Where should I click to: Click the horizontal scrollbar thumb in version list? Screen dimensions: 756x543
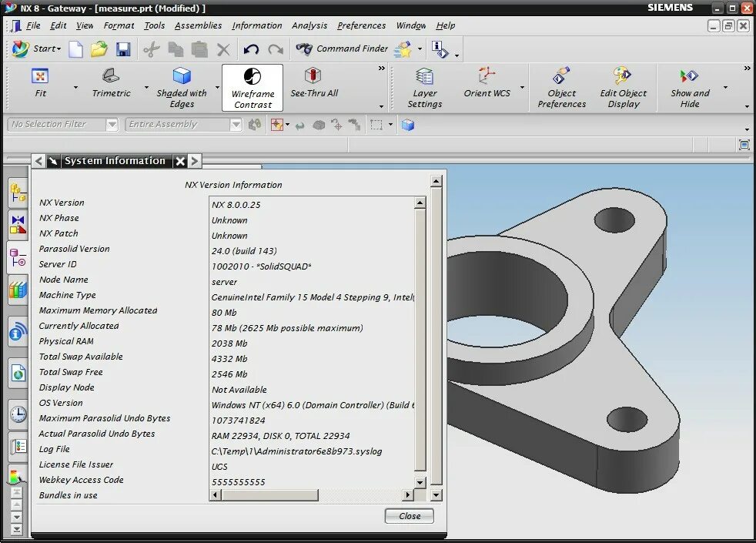[269, 494]
